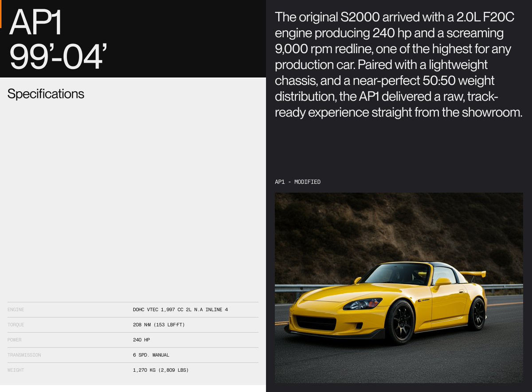Image resolution: width=532 pixels, height=392 pixels.
Task: Open the yellow S2000 car photo
Action: (399, 287)
